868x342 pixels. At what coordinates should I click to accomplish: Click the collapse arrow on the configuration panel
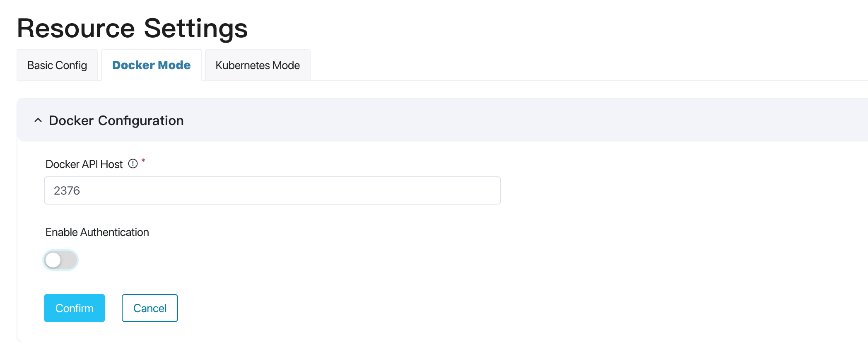pos(38,120)
